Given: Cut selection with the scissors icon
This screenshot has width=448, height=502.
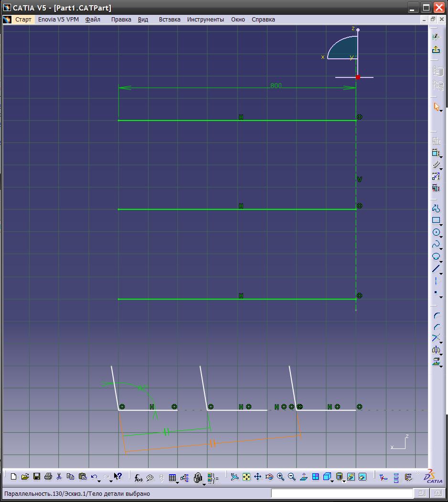Looking at the screenshot, I should [59, 477].
